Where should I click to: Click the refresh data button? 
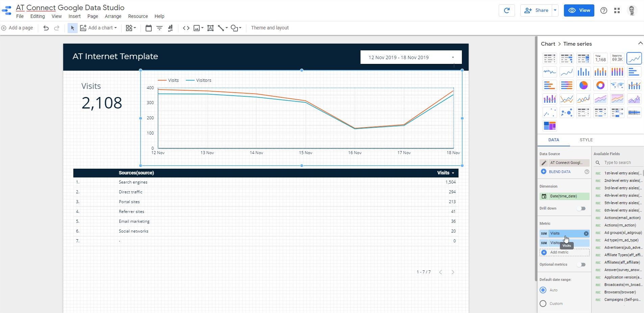[507, 10]
